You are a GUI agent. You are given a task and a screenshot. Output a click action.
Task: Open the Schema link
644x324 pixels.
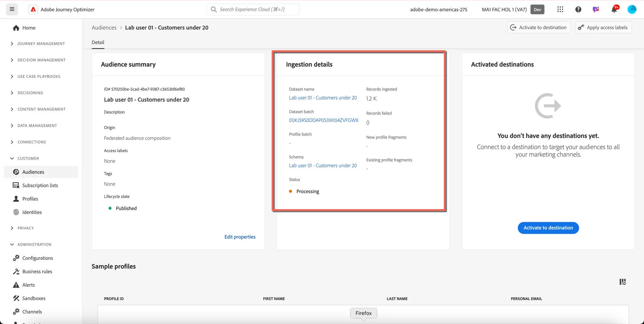tap(323, 166)
